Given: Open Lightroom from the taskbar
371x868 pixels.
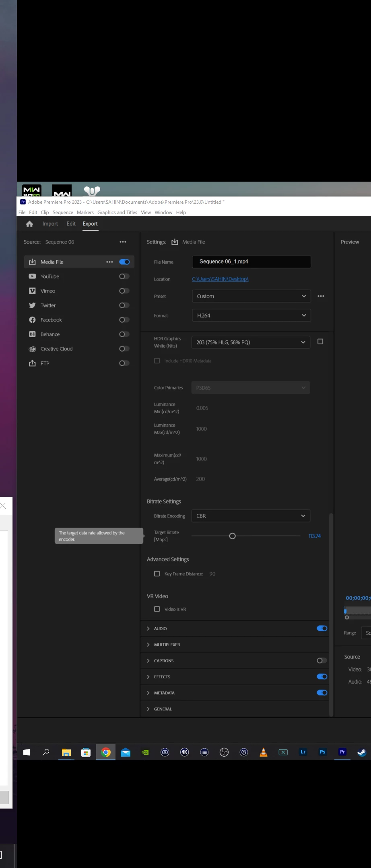Looking at the screenshot, I should click(x=303, y=752).
